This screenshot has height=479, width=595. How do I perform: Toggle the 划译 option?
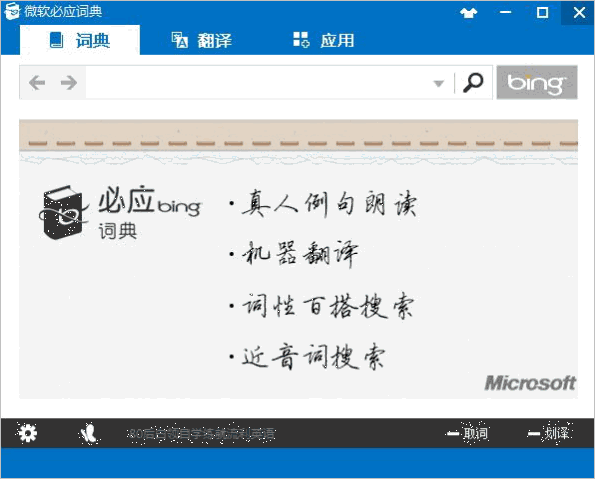point(548,433)
